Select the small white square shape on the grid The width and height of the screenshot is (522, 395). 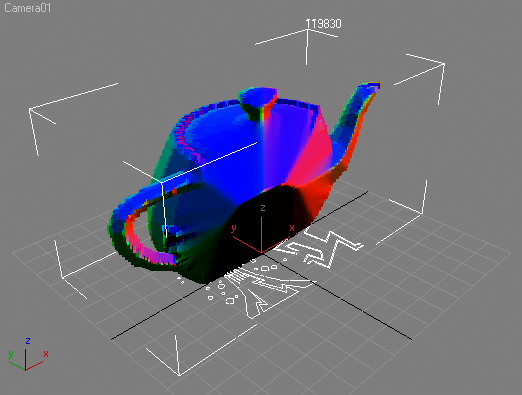(230, 301)
